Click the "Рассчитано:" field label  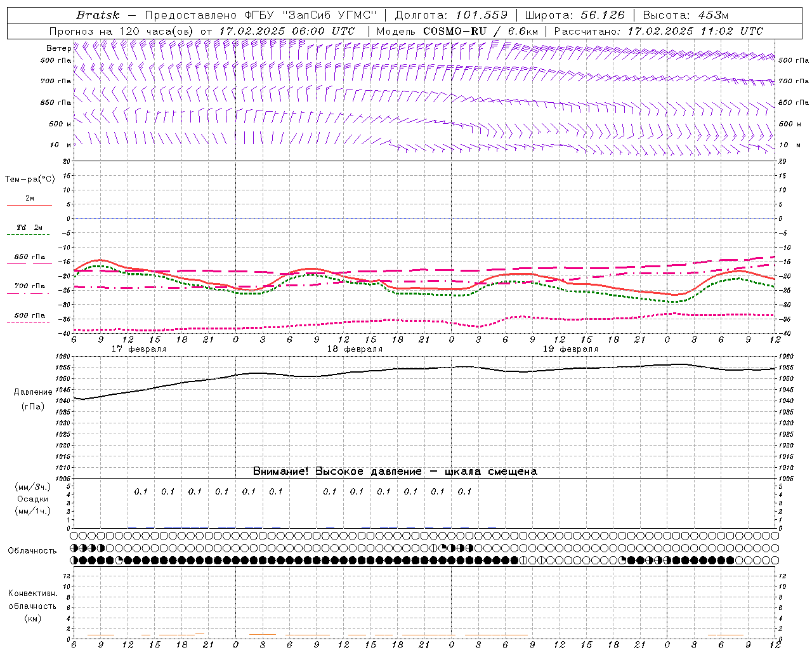coord(589,31)
